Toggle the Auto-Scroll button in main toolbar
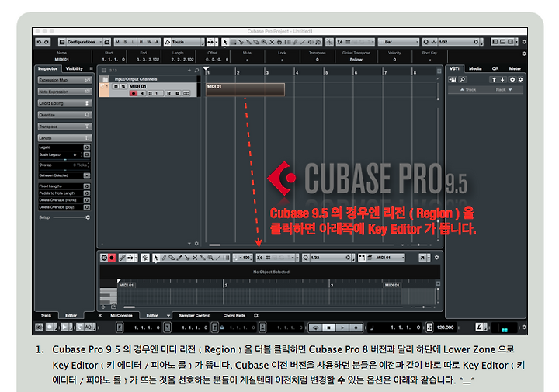Screen dimensions: 559x392 (x=210, y=42)
